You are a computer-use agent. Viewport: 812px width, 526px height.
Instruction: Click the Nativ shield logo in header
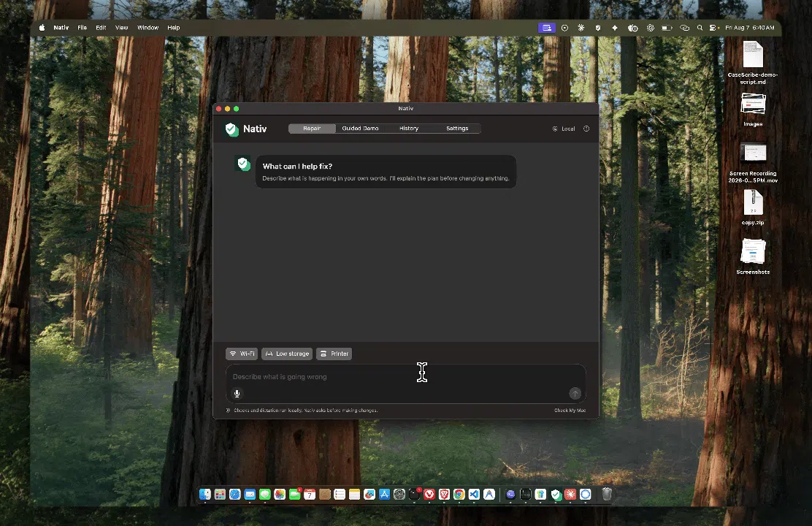point(232,129)
